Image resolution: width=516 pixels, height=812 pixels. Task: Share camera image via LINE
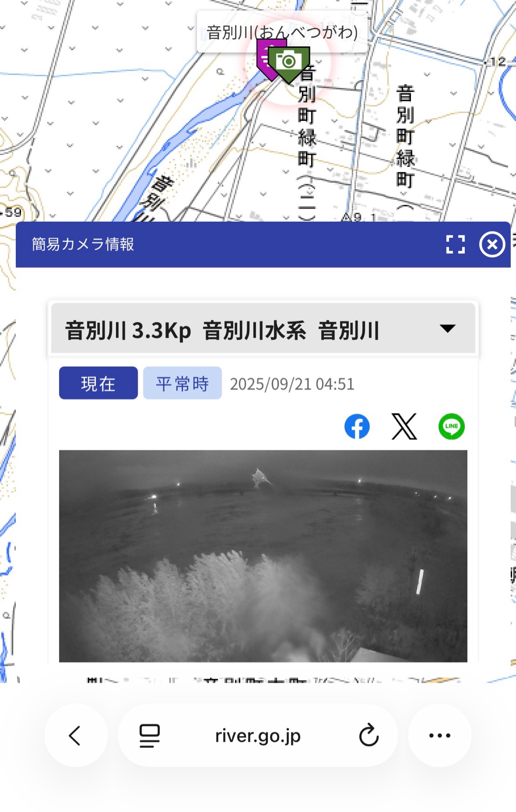click(x=451, y=426)
